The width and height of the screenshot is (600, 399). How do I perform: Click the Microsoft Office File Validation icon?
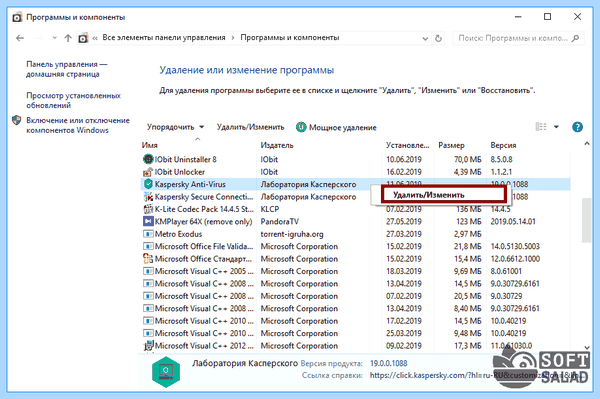click(x=148, y=246)
